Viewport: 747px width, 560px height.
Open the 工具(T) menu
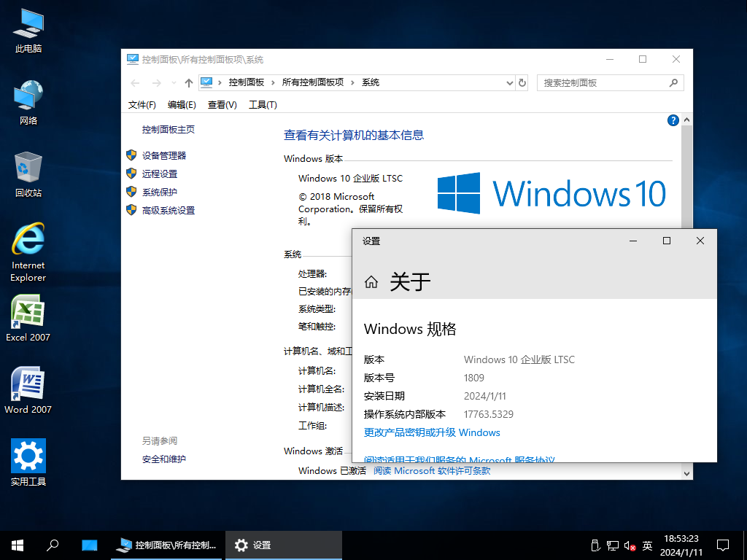click(263, 105)
